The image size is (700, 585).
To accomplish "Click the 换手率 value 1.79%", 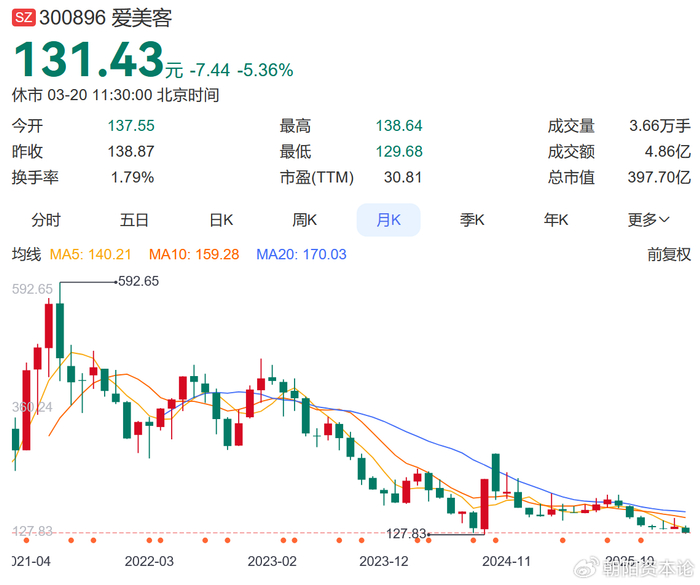I will tap(133, 178).
